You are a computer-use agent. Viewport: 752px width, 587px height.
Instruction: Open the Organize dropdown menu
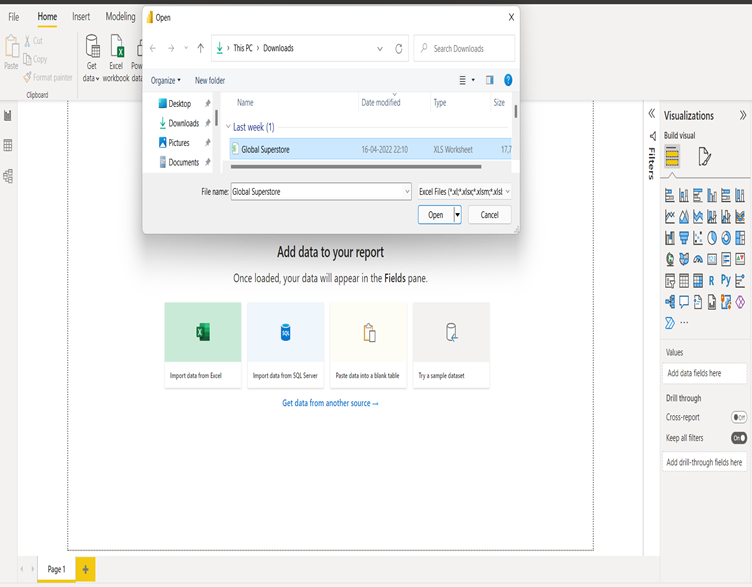click(x=165, y=81)
